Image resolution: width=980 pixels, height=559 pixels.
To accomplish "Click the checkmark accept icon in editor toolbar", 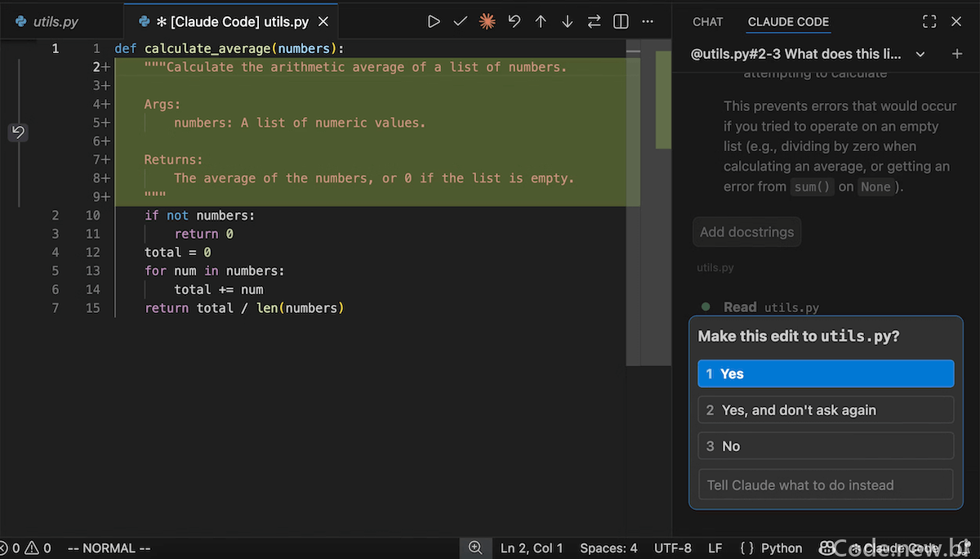I will (461, 22).
